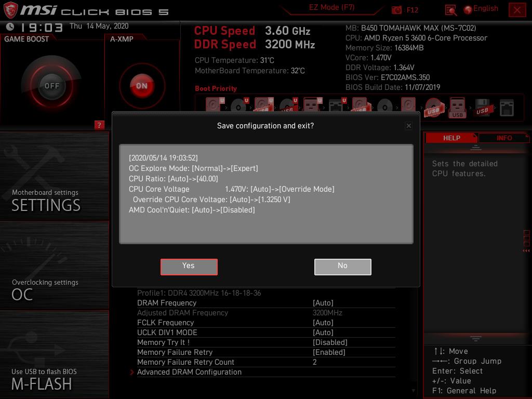Open the search magnifier icon

click(450, 10)
